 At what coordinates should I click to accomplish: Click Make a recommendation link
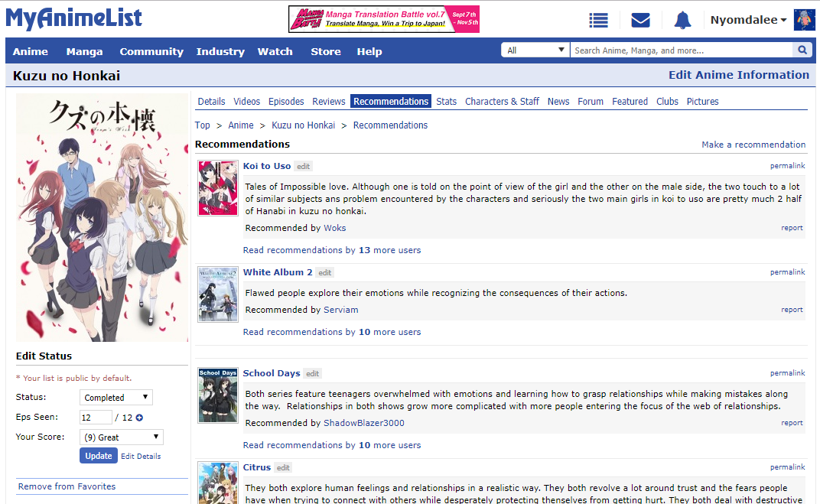[x=753, y=145]
